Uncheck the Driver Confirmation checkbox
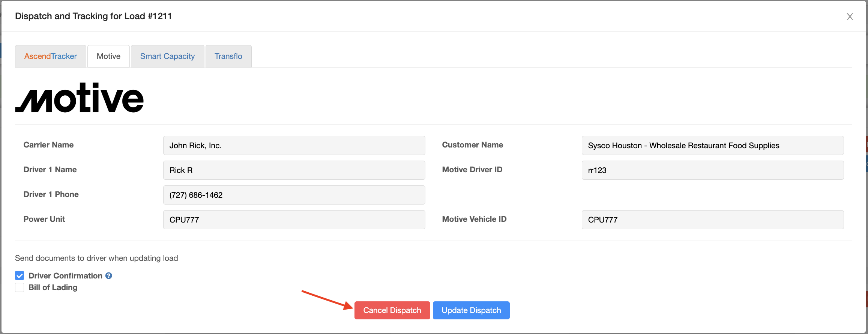Screen dimensions: 868x334 (20, 276)
